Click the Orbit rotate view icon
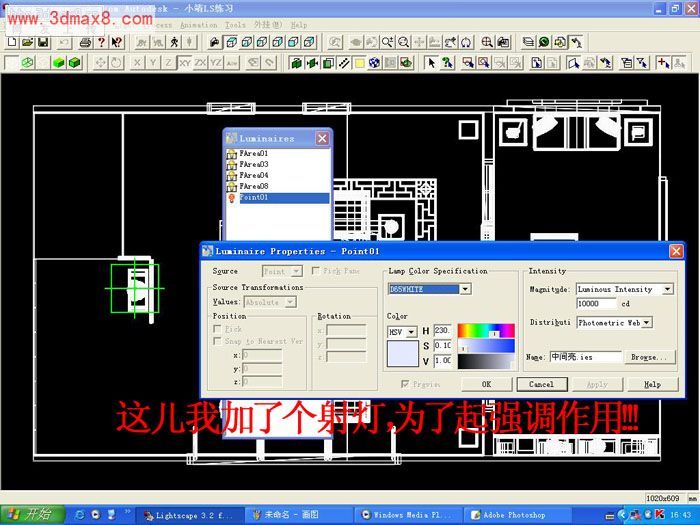 click(x=466, y=42)
